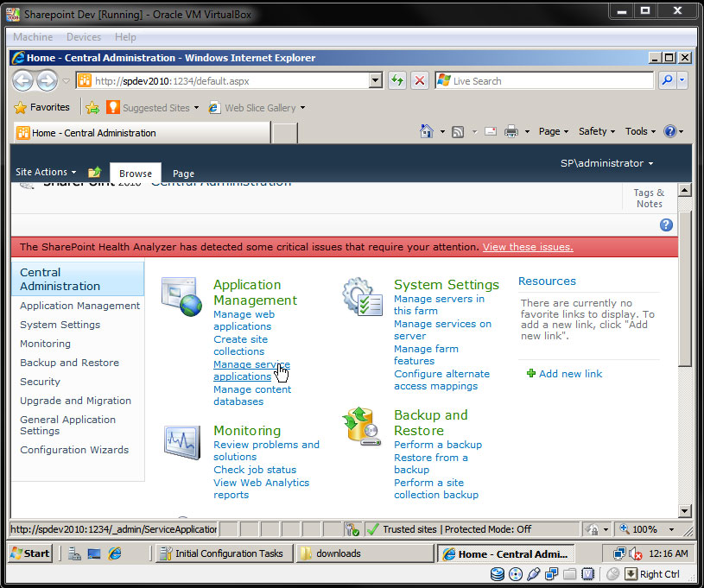Click the page scrollbar down arrow

pyautogui.click(x=685, y=510)
